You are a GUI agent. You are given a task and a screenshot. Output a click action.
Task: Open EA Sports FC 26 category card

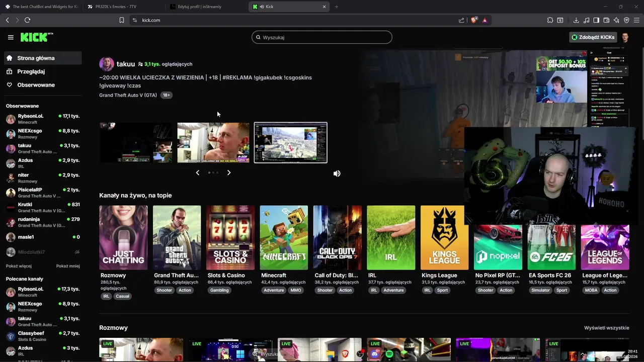(x=551, y=246)
